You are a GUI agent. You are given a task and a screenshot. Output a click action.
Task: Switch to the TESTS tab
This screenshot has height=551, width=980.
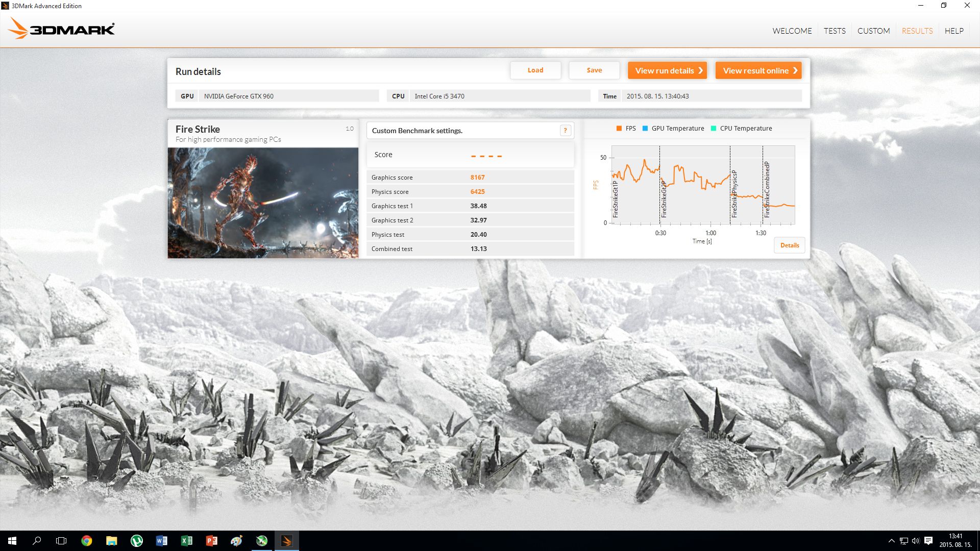[835, 31]
